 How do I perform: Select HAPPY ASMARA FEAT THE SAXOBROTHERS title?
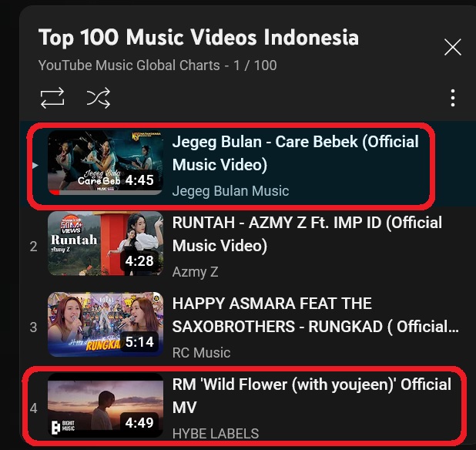[x=316, y=315]
